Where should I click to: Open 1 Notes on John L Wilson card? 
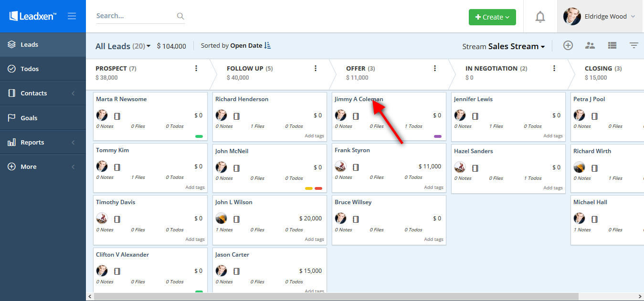224,230
